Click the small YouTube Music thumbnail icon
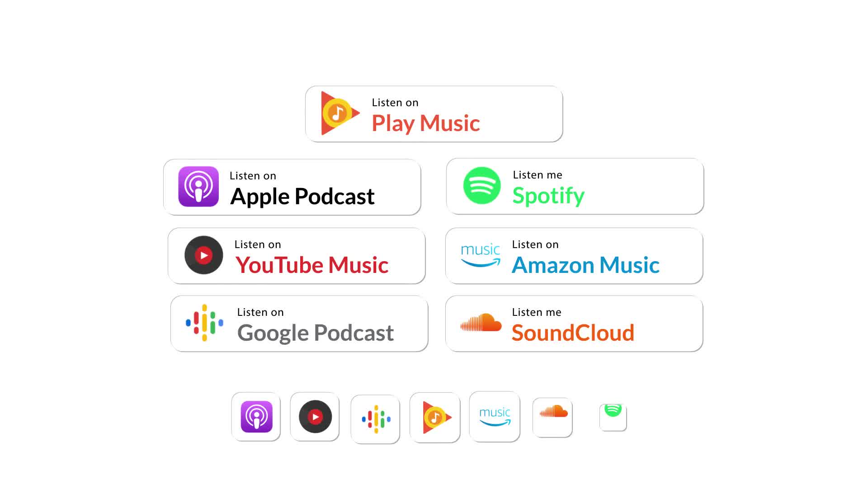 coord(315,417)
